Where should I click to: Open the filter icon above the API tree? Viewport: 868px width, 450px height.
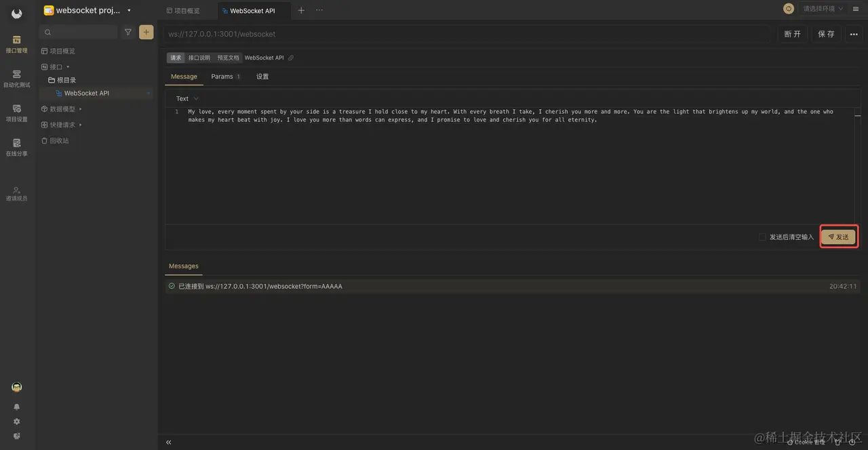click(128, 32)
